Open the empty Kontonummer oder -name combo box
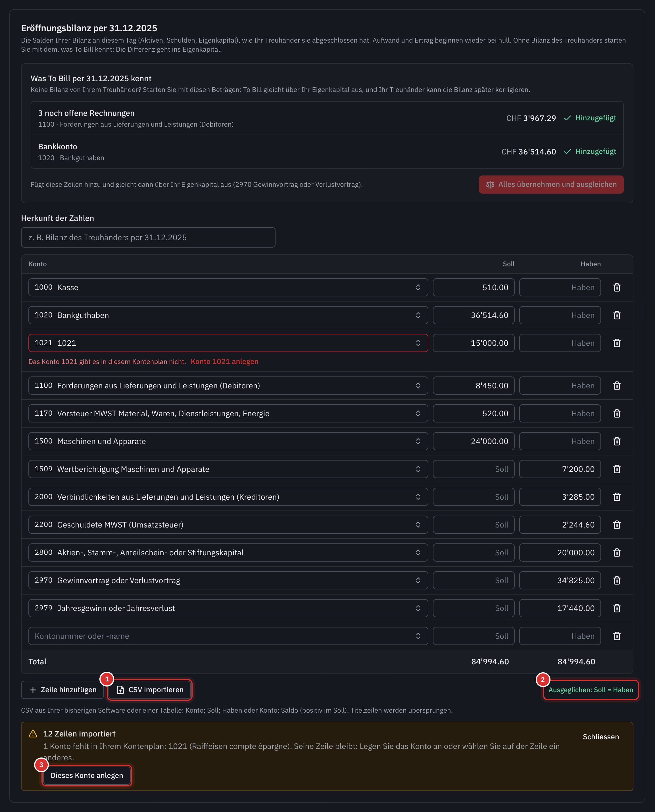This screenshot has height=812, width=655. [x=228, y=636]
